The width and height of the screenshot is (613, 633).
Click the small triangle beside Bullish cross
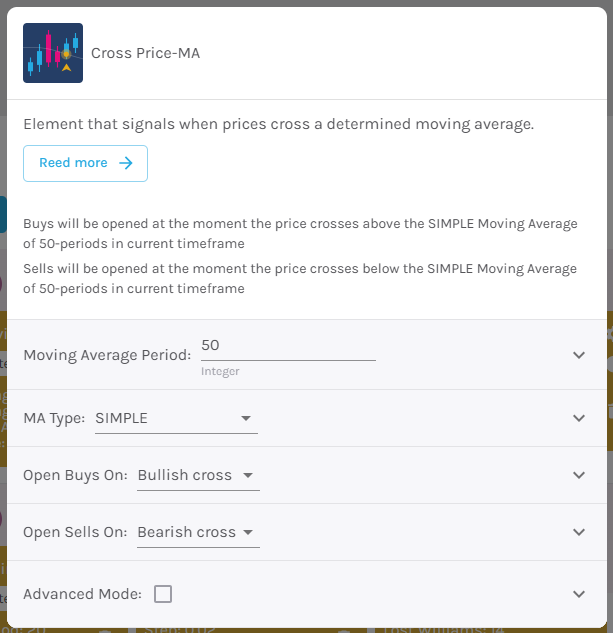[248, 475]
